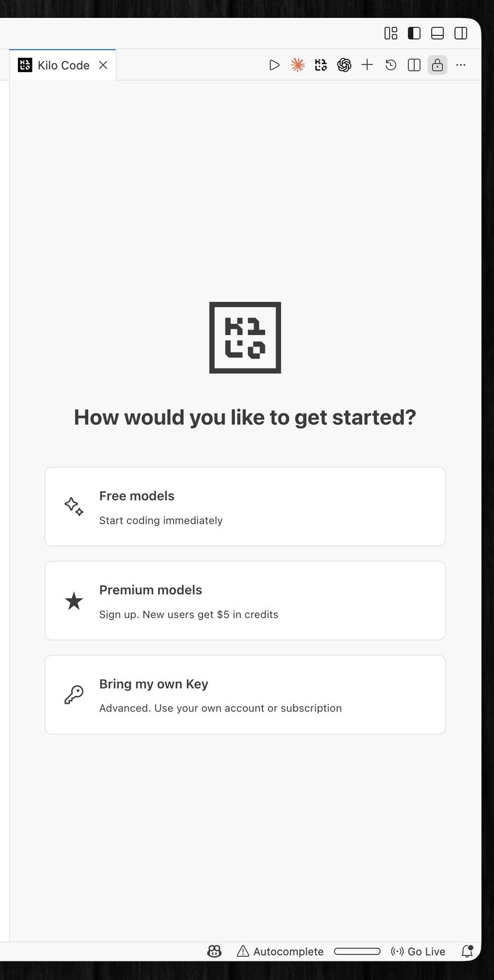
Task: Toggle the secondary sidebar layout icon
Action: coord(461,33)
